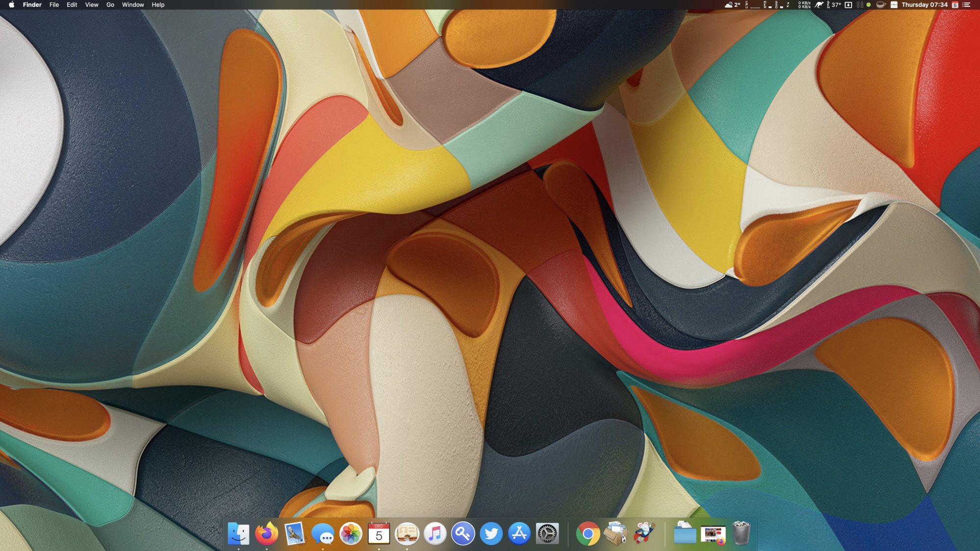
Task: Open the Go menu
Action: [110, 5]
